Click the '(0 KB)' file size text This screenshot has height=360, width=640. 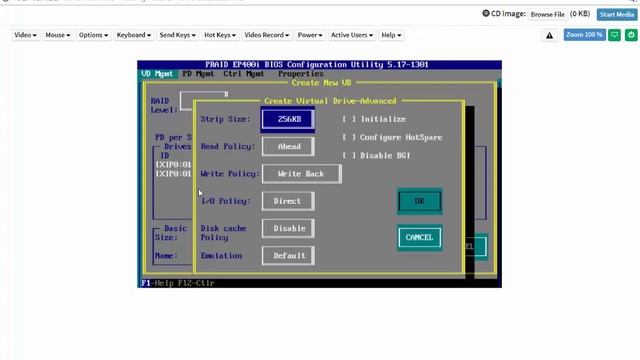pyautogui.click(x=580, y=14)
